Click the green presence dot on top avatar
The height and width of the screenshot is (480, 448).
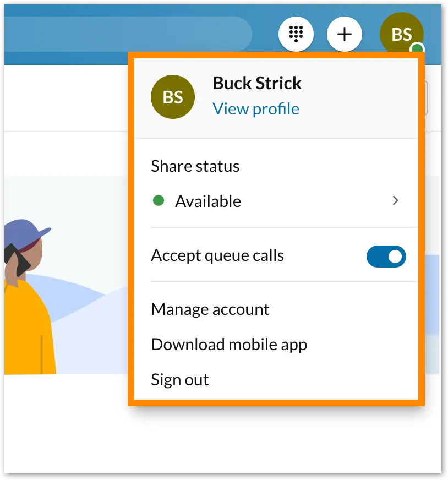(x=418, y=50)
